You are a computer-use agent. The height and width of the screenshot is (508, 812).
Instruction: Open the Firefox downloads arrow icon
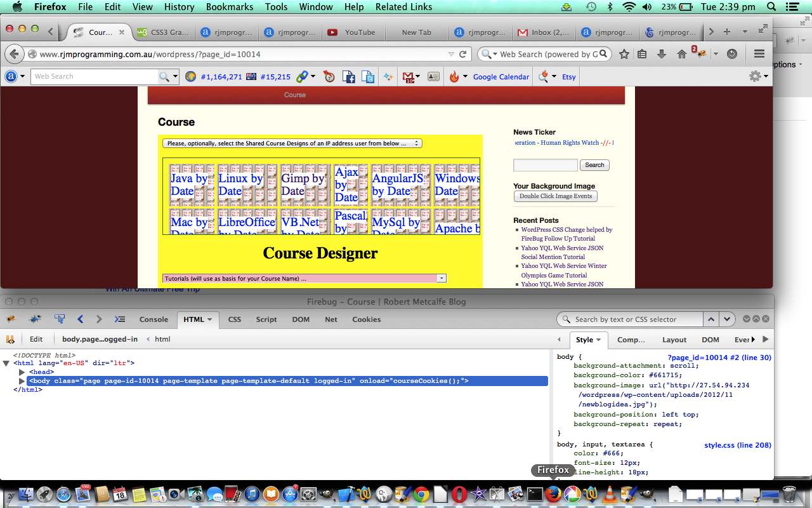662,54
